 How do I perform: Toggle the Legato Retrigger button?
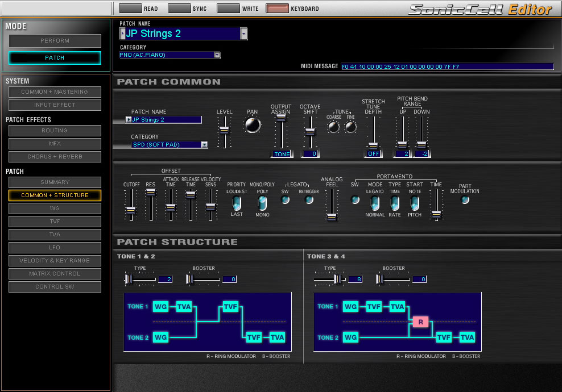(x=309, y=200)
